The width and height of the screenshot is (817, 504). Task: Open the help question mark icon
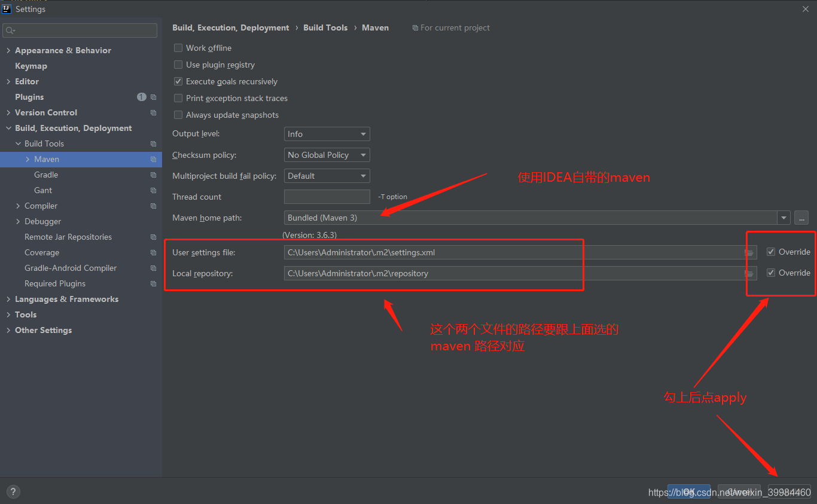click(13, 491)
